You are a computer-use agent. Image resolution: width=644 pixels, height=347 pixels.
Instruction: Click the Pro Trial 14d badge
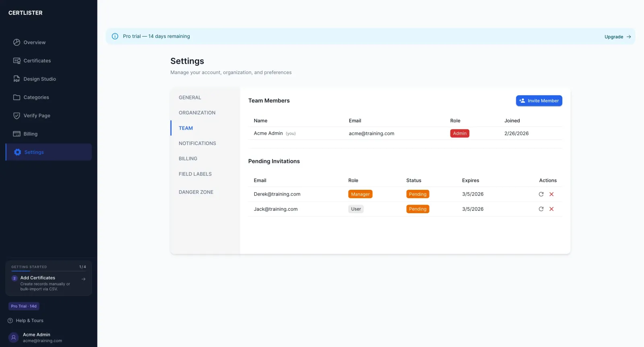click(x=24, y=306)
